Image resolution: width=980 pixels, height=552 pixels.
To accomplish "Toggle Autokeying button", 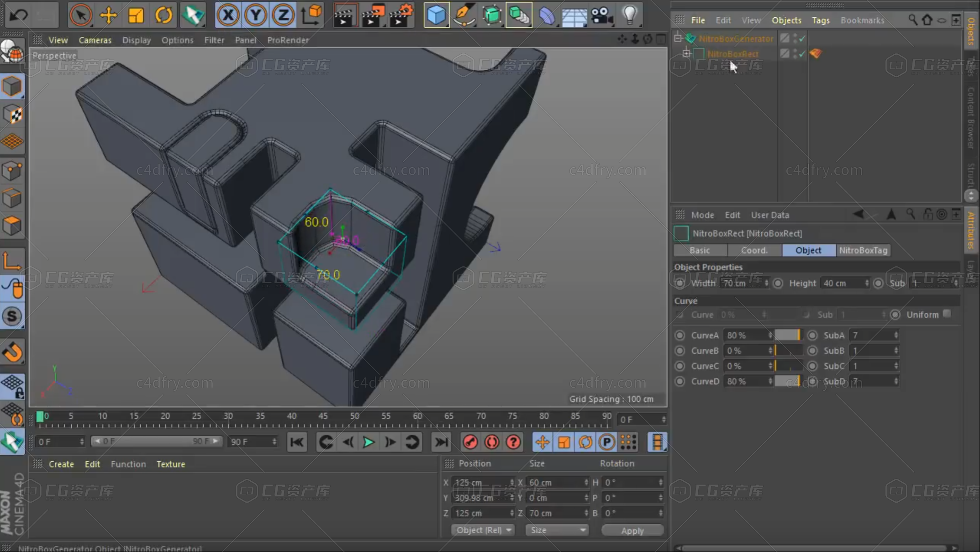I will tap(491, 442).
